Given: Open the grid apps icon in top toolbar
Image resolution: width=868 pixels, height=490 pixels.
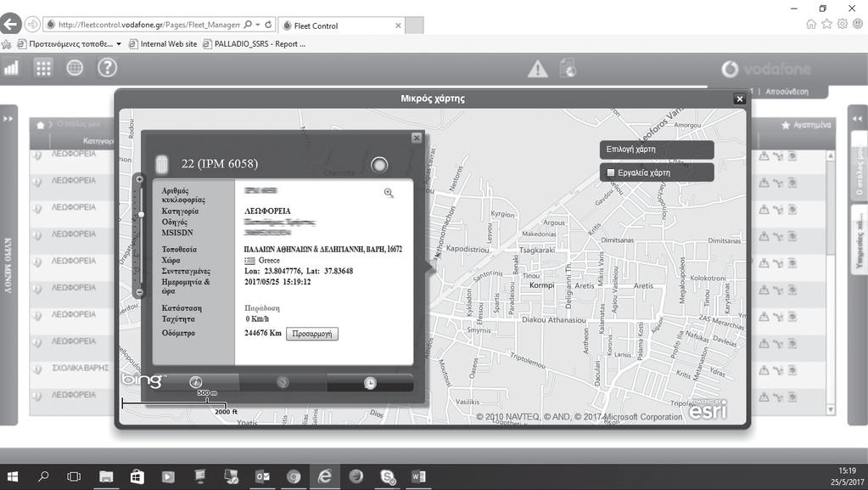Looking at the screenshot, I should point(43,68).
